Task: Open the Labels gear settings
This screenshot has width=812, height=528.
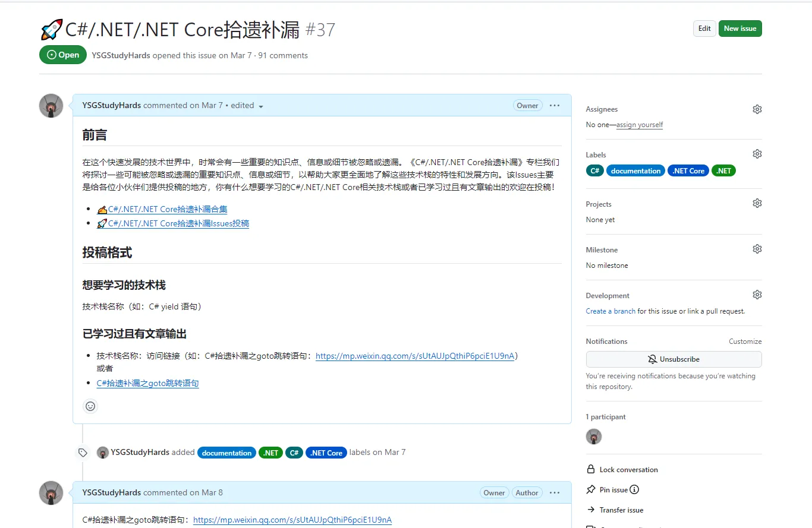Action: (757, 154)
